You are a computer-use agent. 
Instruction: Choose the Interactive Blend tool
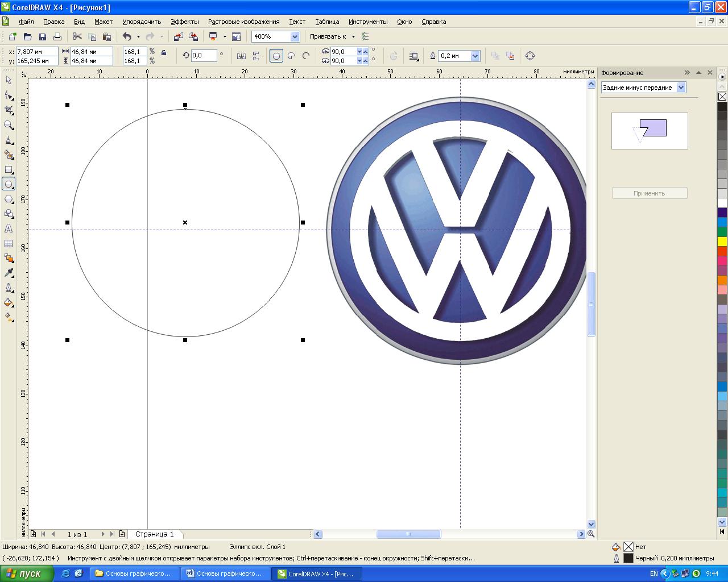[9, 258]
